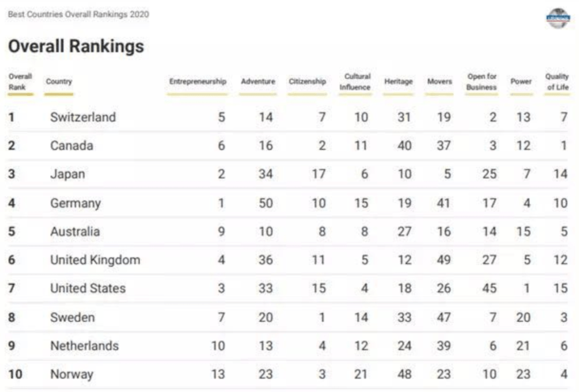Viewport: 579px width, 392px height.
Task: Click the Overall Rankings heading
Action: click(x=76, y=46)
